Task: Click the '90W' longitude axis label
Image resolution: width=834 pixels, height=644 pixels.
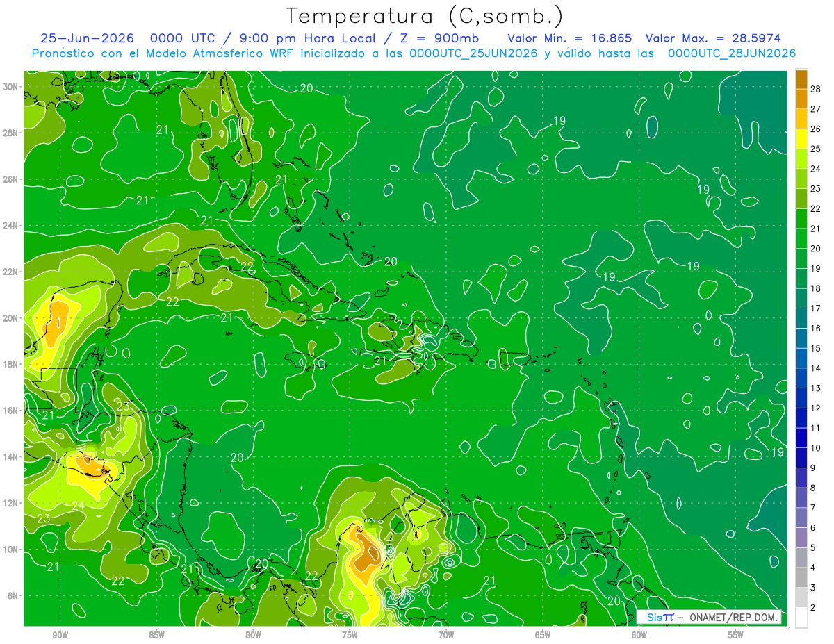Action: (x=60, y=635)
